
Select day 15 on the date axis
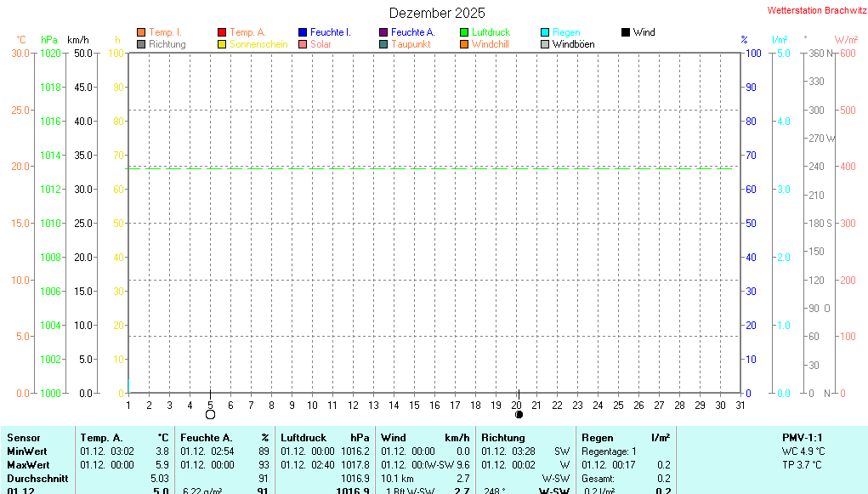point(414,405)
